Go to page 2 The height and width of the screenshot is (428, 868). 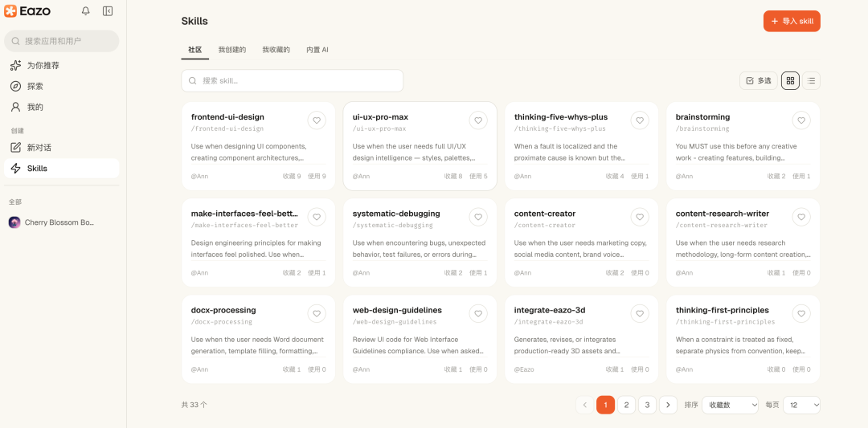[x=626, y=405]
